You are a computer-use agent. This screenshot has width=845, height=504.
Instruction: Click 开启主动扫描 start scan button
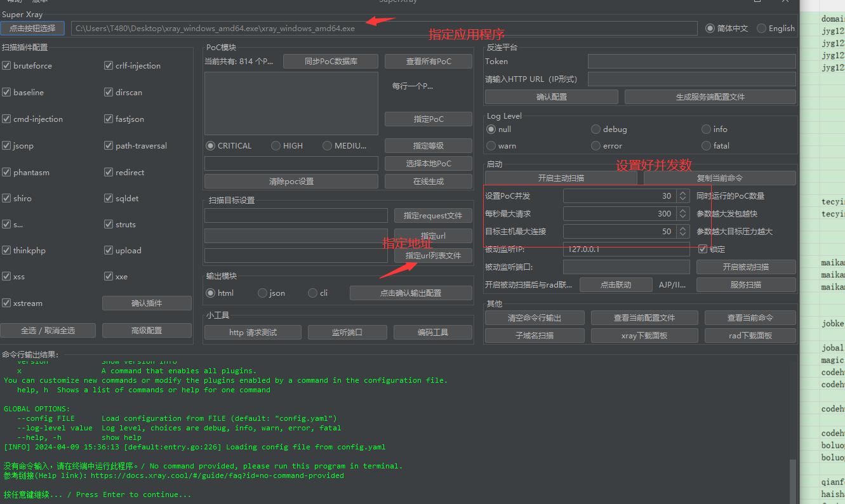561,178
